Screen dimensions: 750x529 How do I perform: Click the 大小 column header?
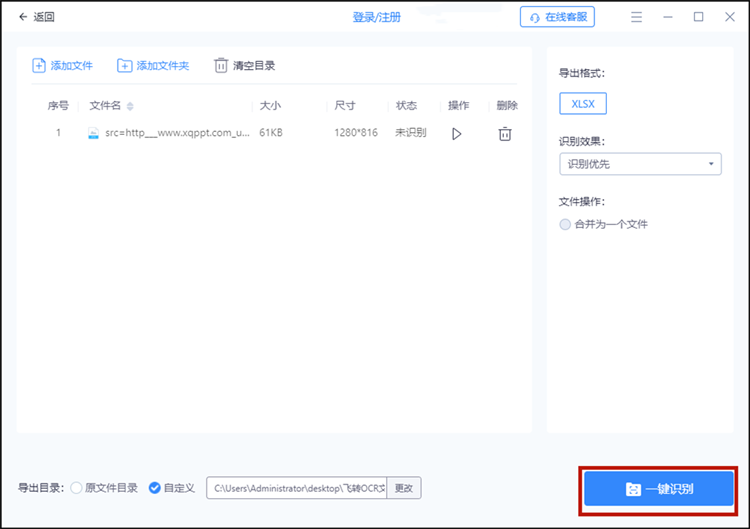(x=270, y=106)
